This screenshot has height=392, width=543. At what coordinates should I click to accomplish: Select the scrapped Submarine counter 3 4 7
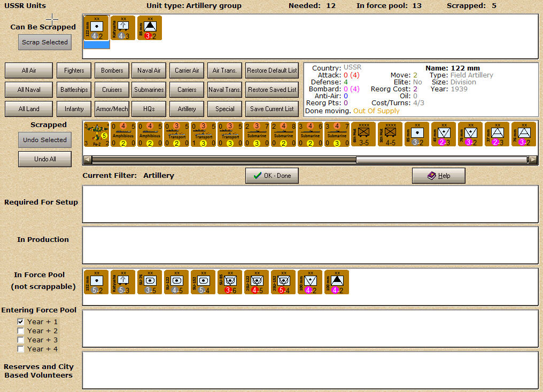tap(337, 134)
